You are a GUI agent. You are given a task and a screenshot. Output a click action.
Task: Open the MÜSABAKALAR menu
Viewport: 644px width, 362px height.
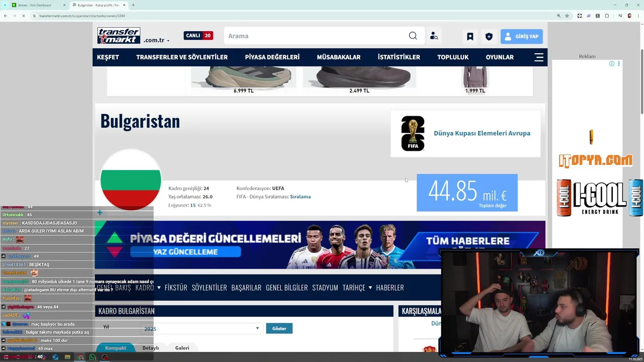pos(339,57)
